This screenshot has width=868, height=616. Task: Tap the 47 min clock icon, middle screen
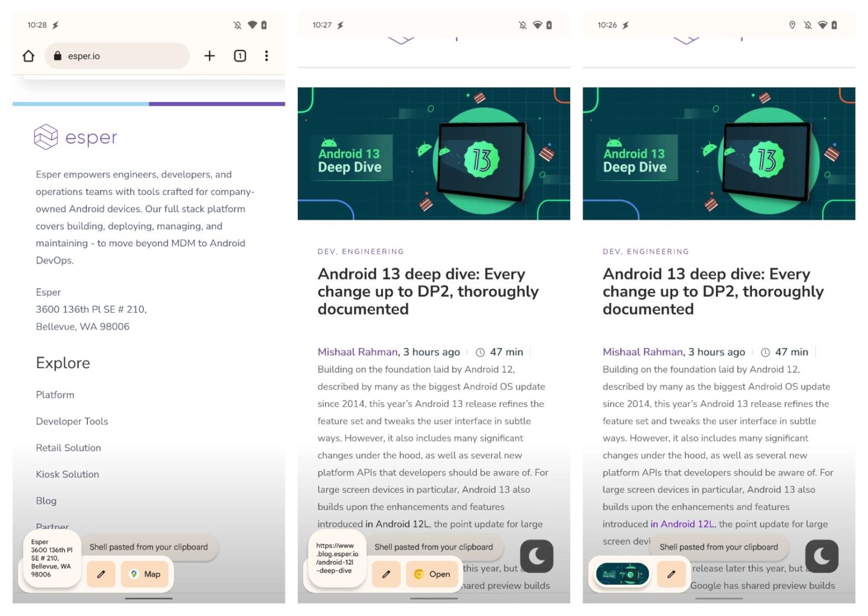(480, 352)
